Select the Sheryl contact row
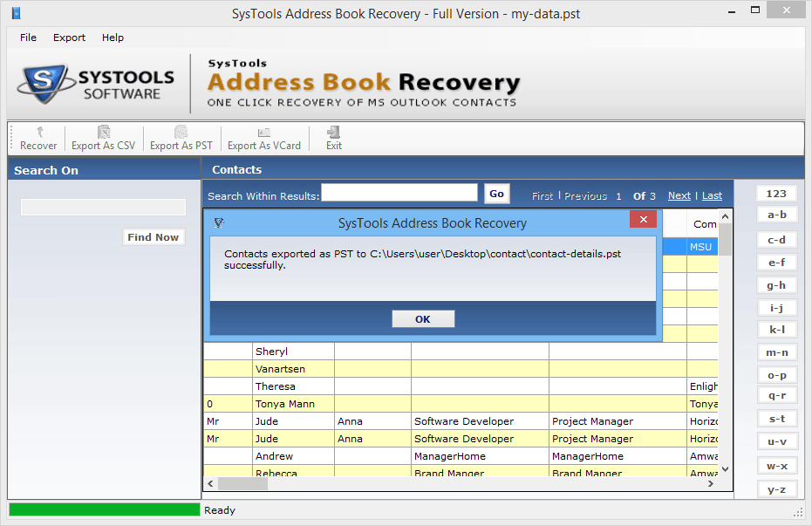The width and height of the screenshot is (812, 526). coord(461,352)
